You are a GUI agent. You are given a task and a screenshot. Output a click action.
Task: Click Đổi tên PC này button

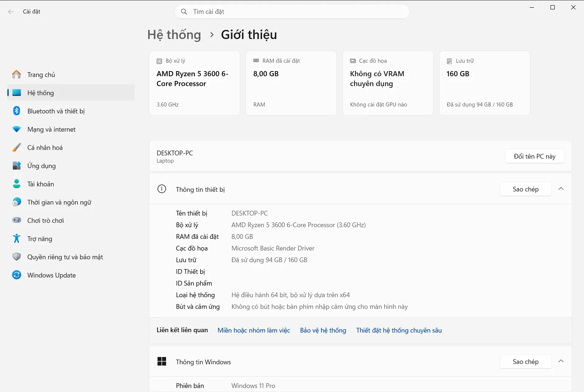coord(535,156)
